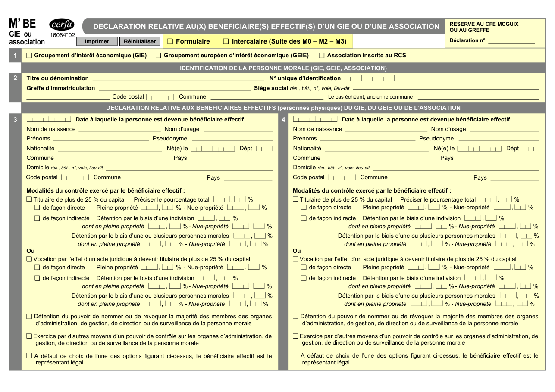Click the Nationalité field in section 3
Viewport: 555px width, 392px height.
point(110,148)
